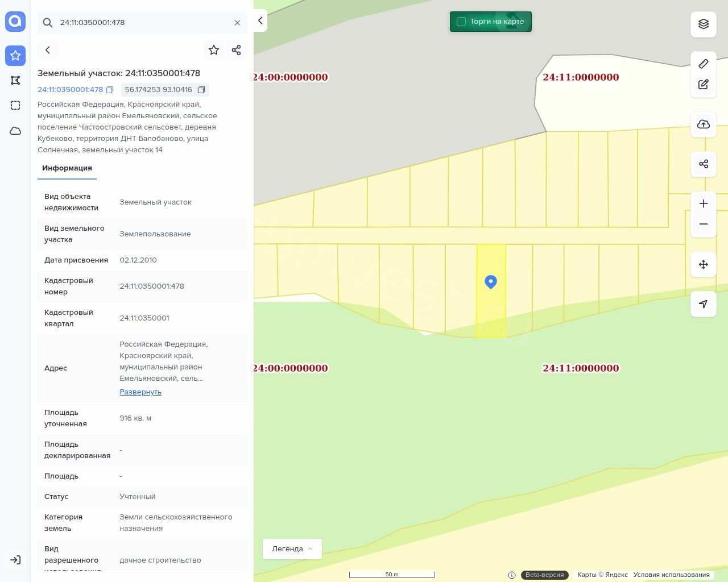Clear the search field text
728x582 pixels.
tap(237, 23)
